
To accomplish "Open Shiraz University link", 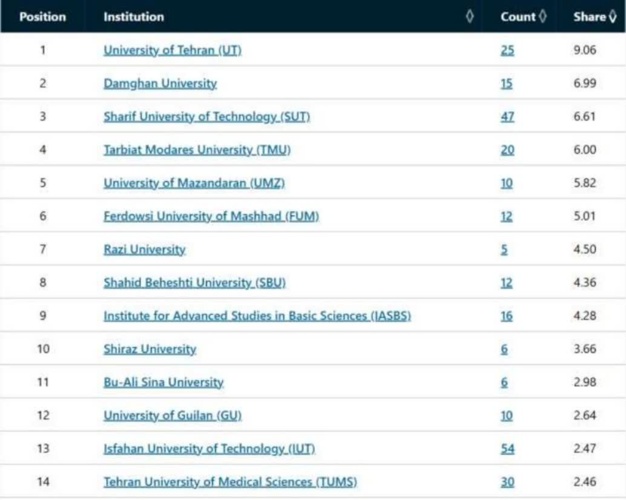I will [x=150, y=349].
